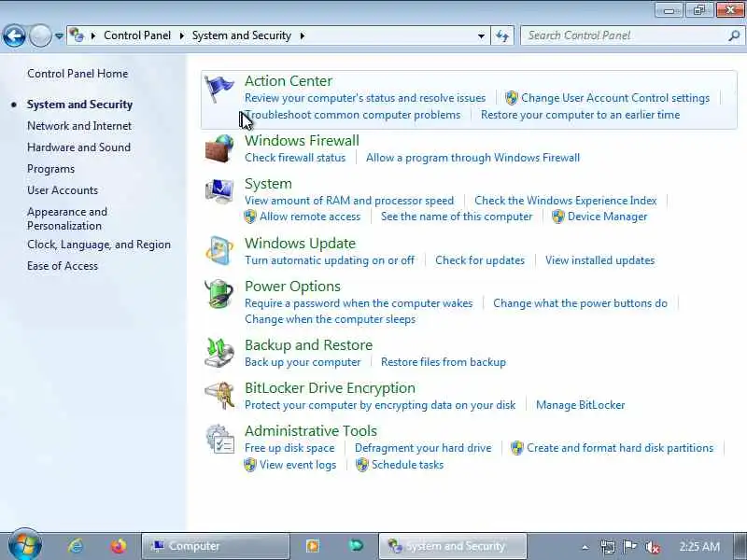Screen dimensions: 747x560
Task: Click the Windows Firewall brick wall icon
Action: click(x=219, y=148)
